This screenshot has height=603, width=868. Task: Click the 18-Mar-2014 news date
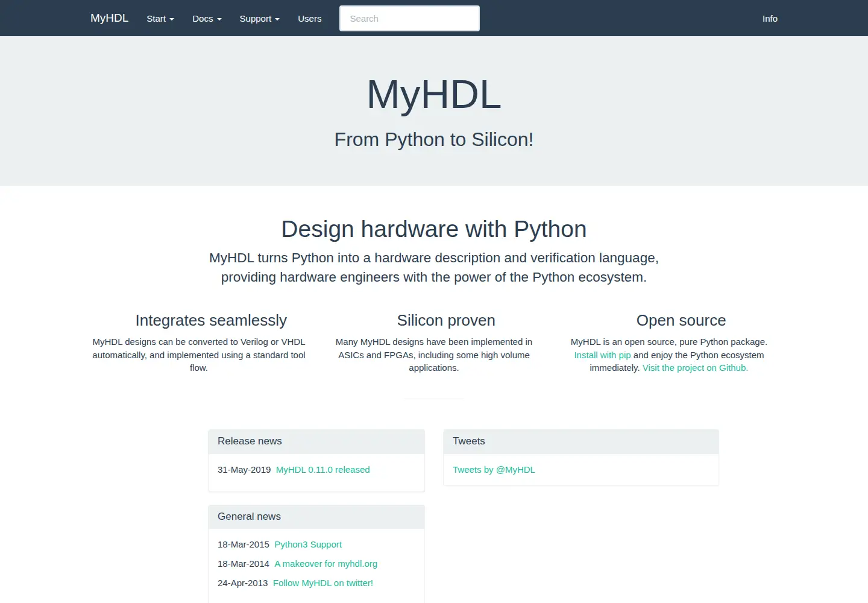click(244, 564)
